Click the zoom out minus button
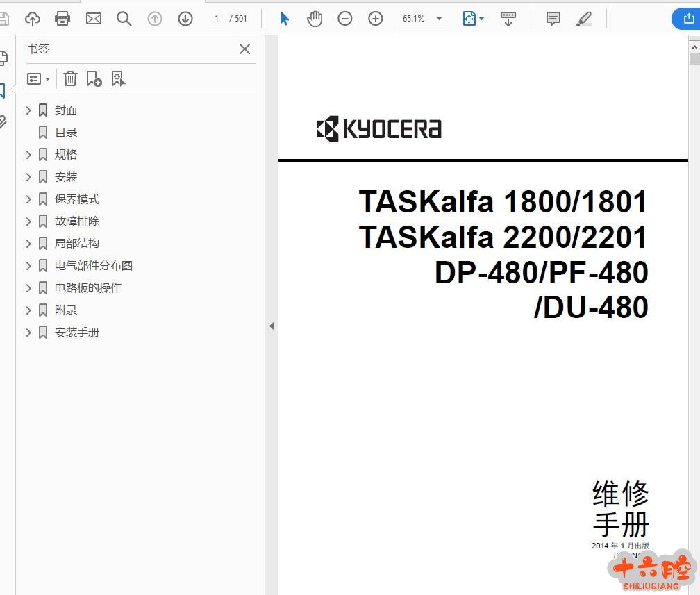700x595 pixels. (345, 19)
